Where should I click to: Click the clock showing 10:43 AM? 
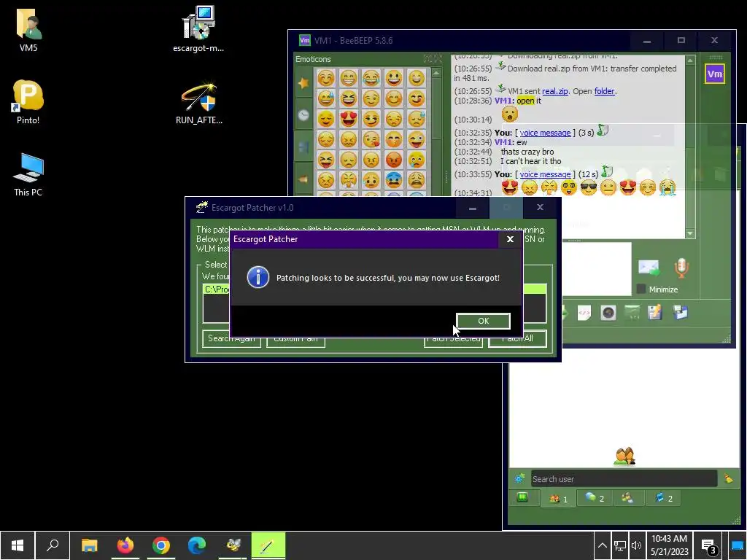pyautogui.click(x=670, y=545)
